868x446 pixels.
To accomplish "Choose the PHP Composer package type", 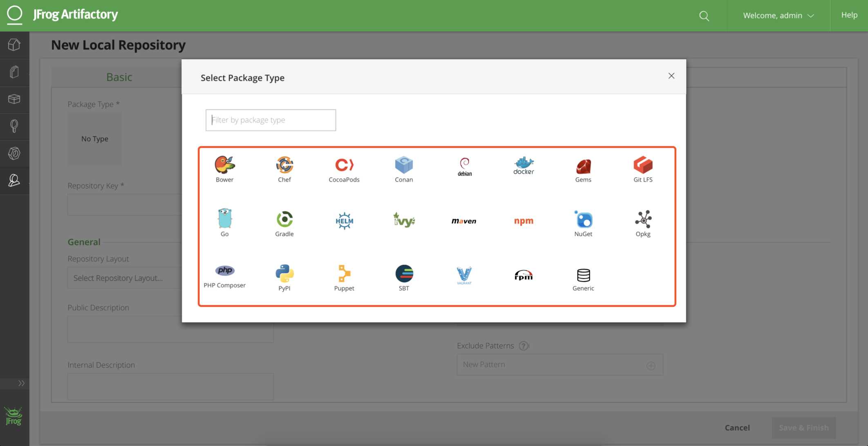I will coord(224,277).
